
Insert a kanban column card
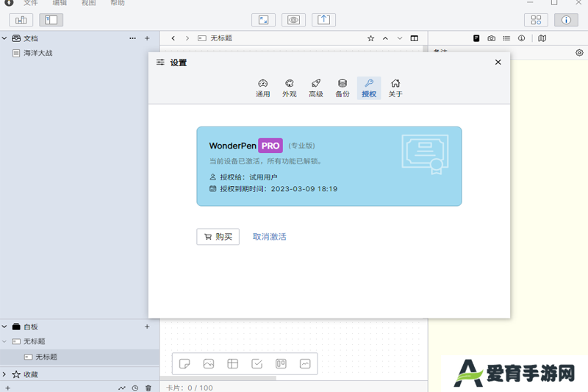tap(281, 363)
